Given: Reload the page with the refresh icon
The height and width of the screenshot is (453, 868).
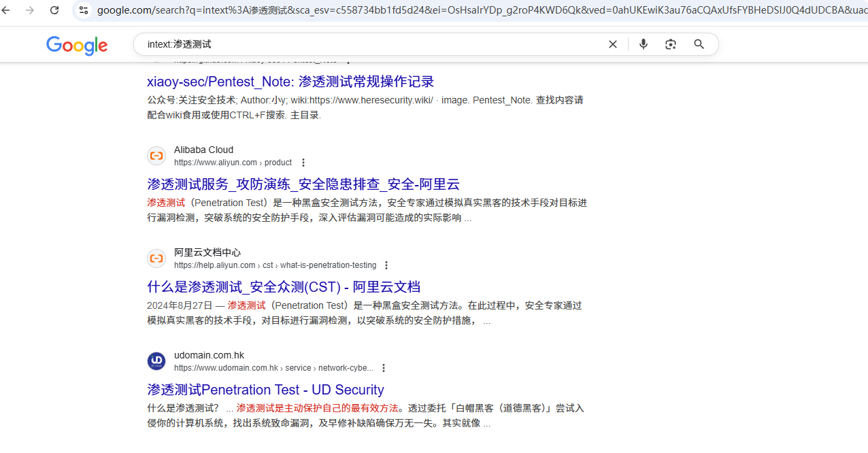Looking at the screenshot, I should tap(54, 10).
